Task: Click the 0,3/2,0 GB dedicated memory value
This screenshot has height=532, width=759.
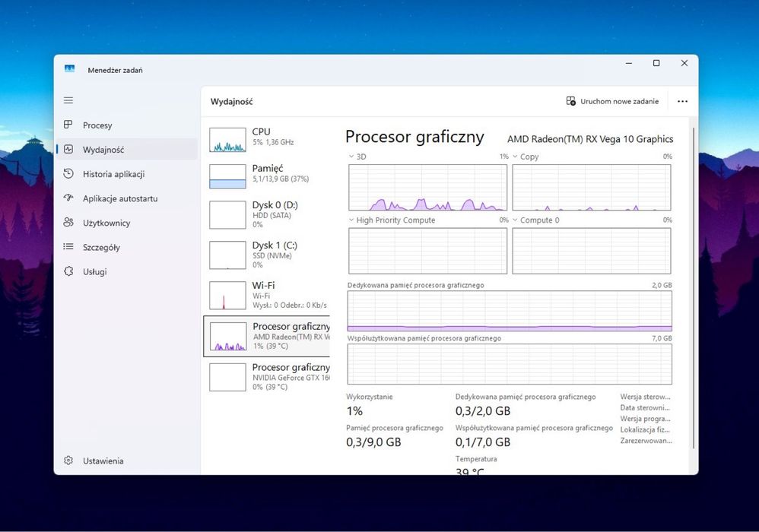Action: coord(483,411)
